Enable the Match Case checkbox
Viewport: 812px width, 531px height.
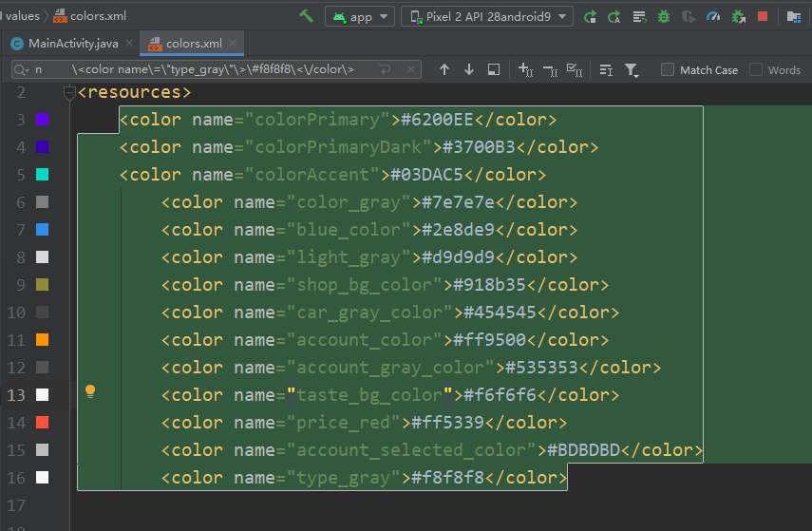(668, 69)
